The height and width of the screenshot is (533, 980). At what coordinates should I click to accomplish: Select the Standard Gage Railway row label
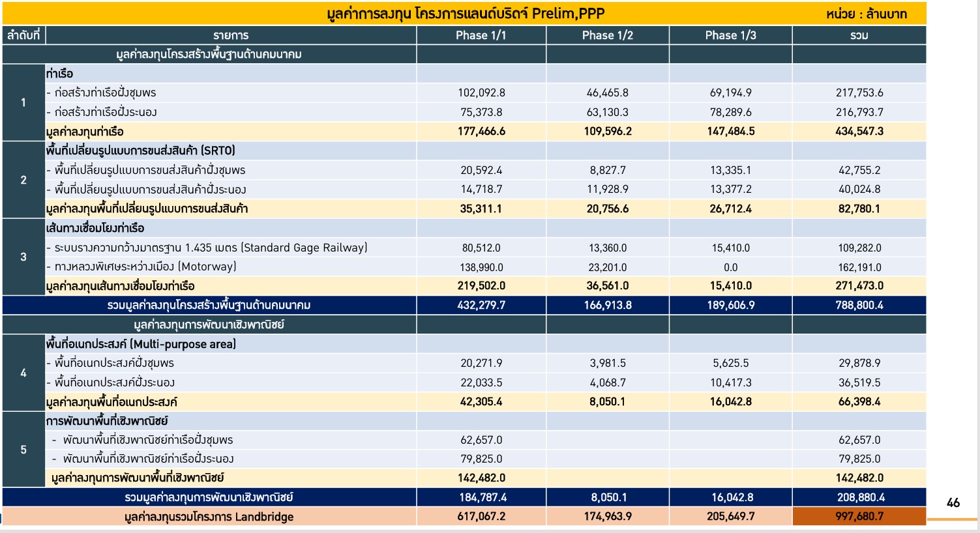pos(207,248)
